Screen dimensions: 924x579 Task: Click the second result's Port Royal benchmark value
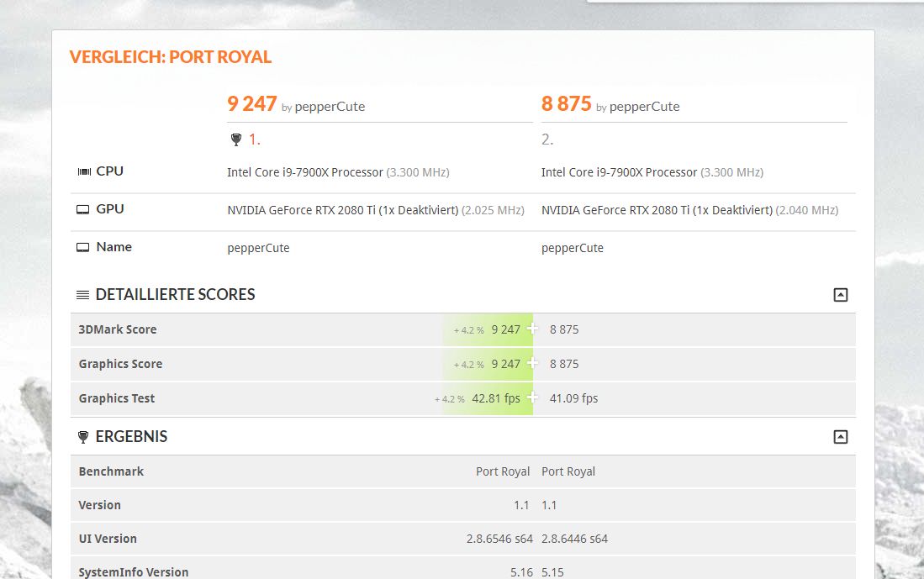pos(568,471)
